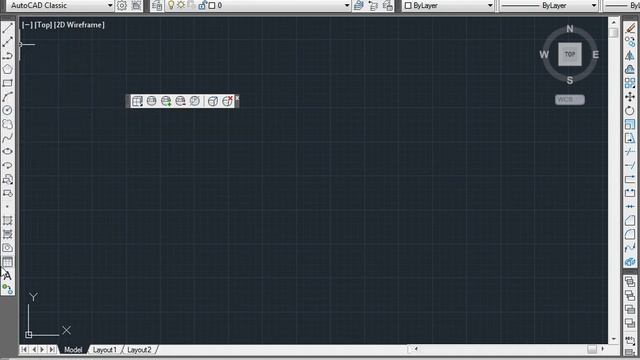Switch to the Layout1 tab
Image resolution: width=640 pixels, height=360 pixels.
coord(104,350)
